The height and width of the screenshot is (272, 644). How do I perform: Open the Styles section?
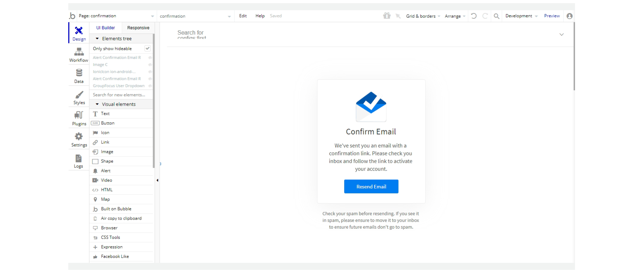pos(79,97)
